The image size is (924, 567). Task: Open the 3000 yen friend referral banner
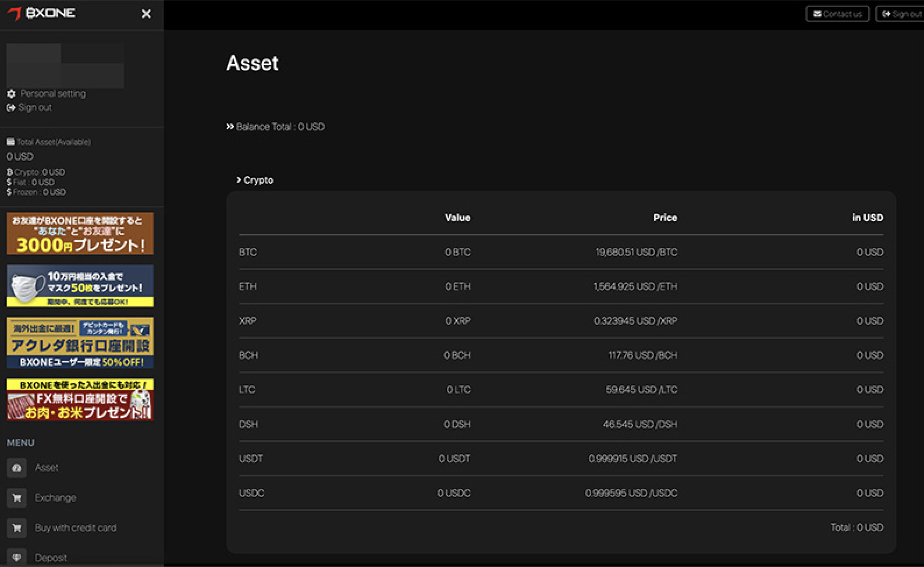pyautogui.click(x=80, y=233)
